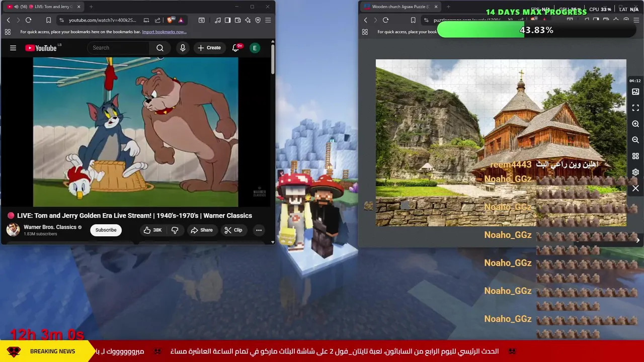Open site settings icon beside youtube.com URL
Image resolution: width=644 pixels, height=362 pixels.
click(61, 20)
